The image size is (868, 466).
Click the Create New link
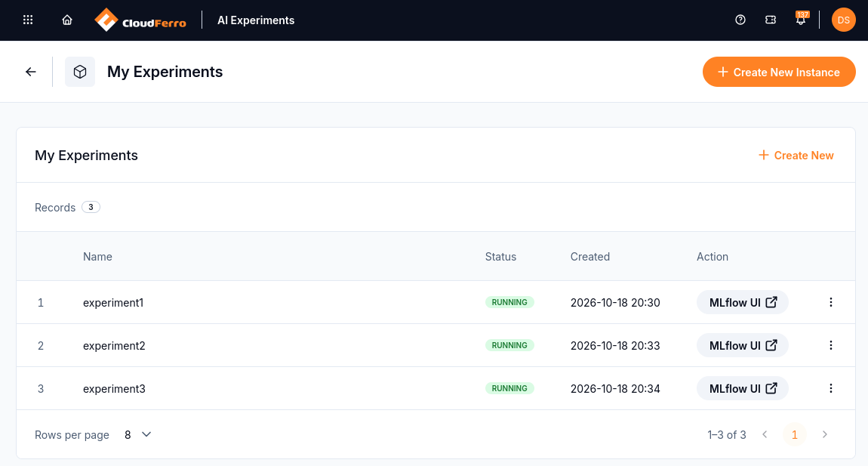click(796, 155)
